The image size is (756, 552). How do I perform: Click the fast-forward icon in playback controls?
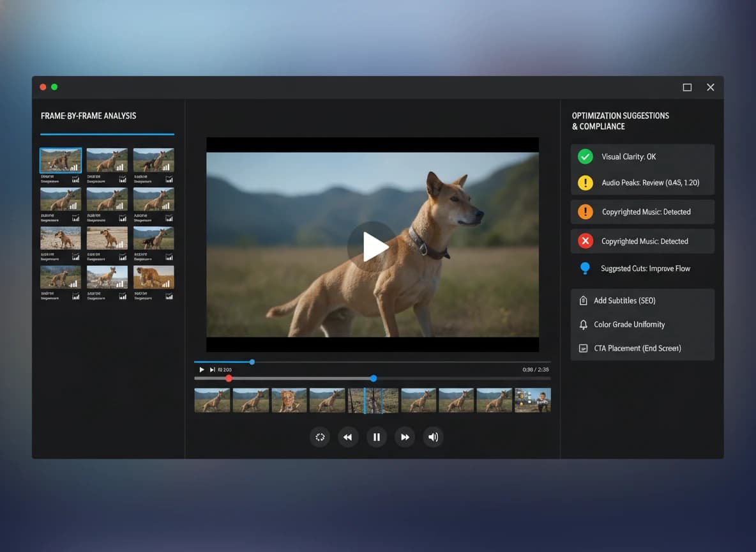click(x=405, y=437)
